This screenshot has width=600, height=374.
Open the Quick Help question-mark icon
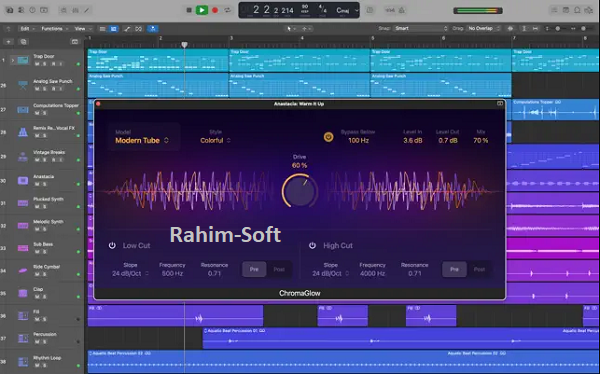click(x=33, y=10)
